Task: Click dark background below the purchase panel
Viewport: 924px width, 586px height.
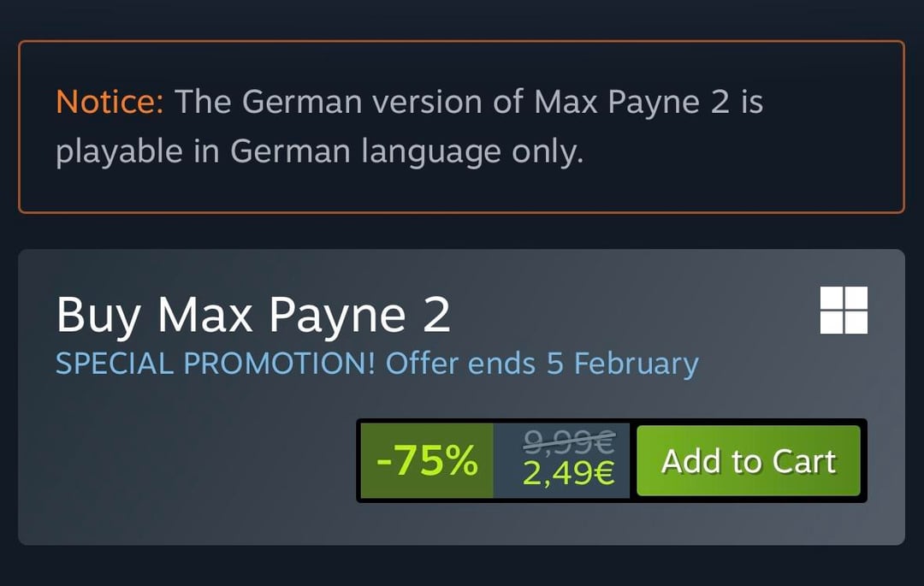Action: click(x=462, y=566)
